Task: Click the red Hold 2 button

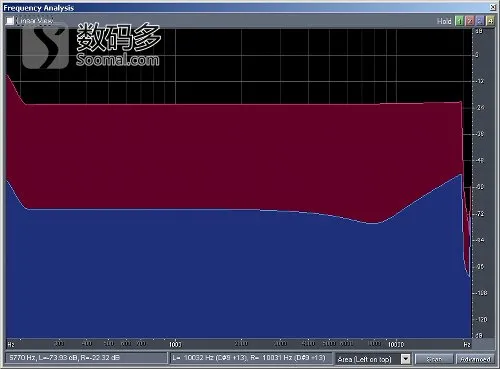Action: point(470,21)
